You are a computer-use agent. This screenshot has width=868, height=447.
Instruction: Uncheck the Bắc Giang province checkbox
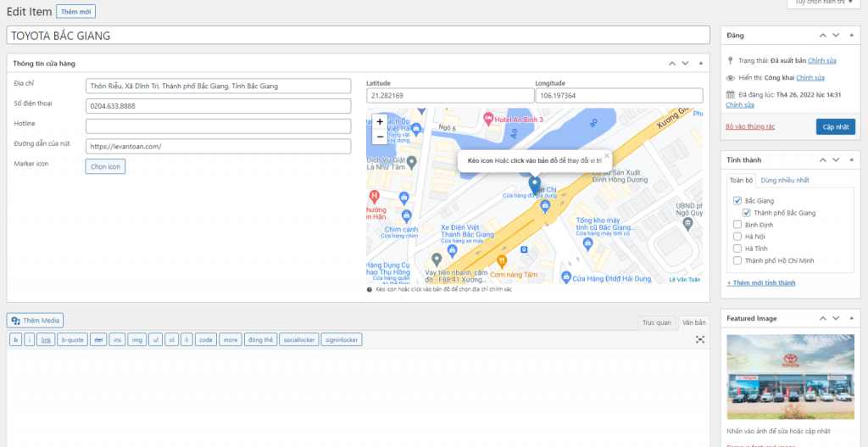tap(737, 201)
